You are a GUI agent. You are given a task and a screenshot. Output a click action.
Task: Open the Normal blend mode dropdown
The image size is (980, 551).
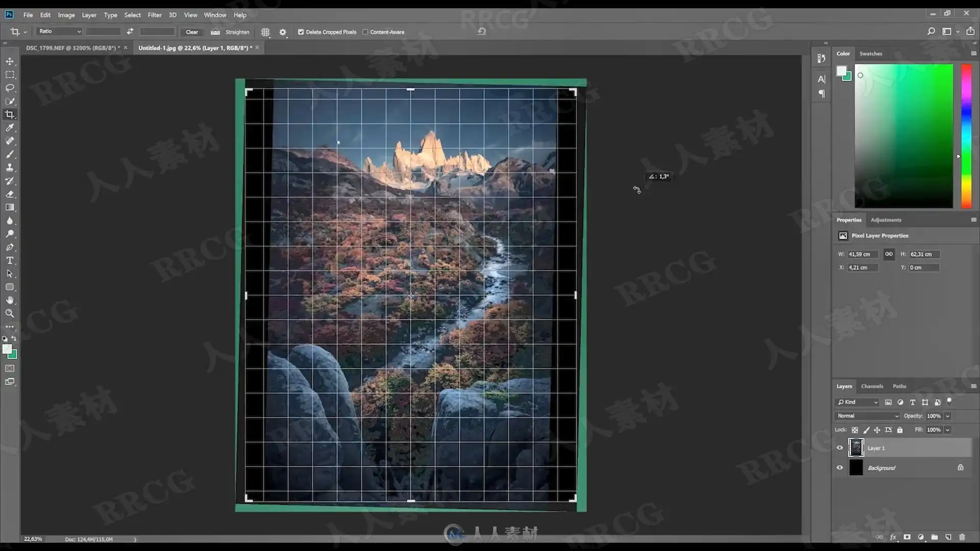867,416
